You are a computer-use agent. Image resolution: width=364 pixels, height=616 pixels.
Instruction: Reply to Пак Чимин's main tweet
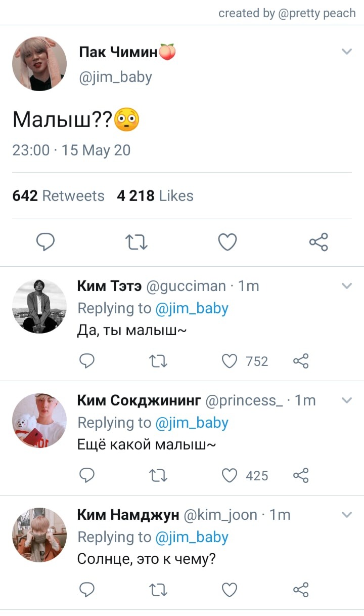46,242
